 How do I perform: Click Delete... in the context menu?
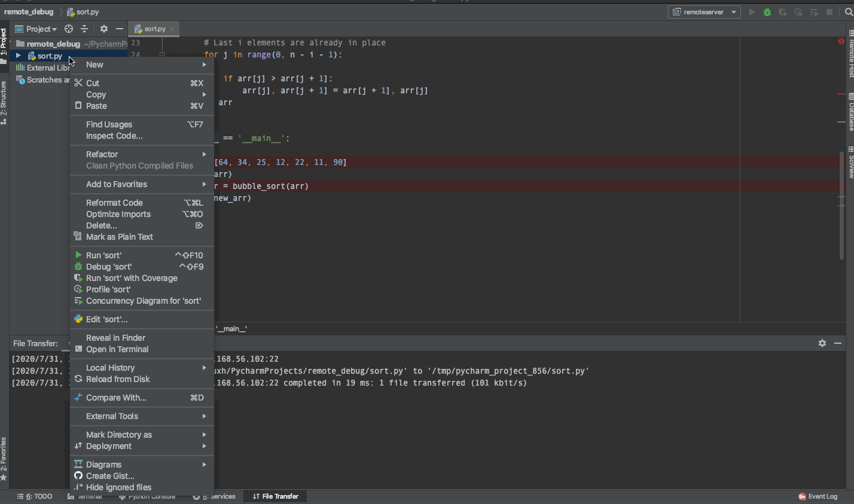[142, 225]
